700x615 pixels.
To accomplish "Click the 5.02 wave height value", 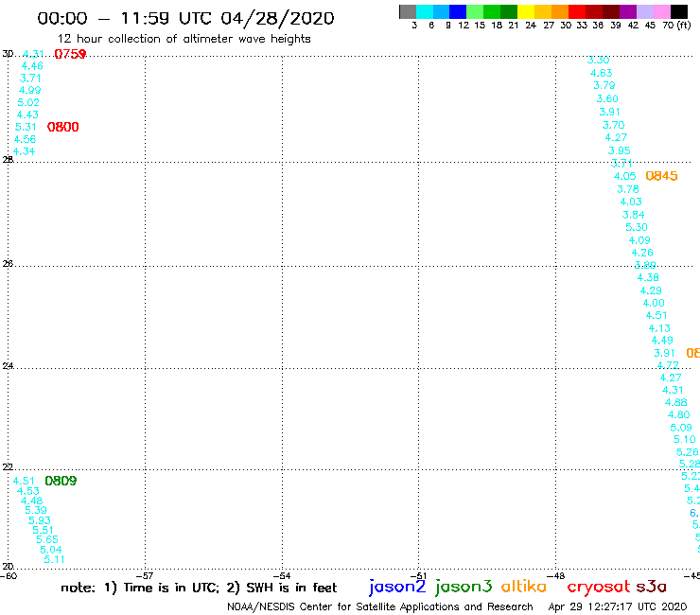I will 28,102.
